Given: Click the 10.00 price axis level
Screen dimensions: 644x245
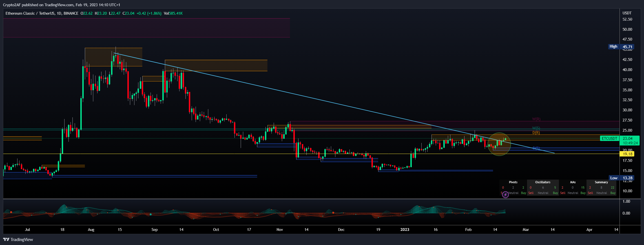Looking at the screenshot, I should tap(627, 191).
